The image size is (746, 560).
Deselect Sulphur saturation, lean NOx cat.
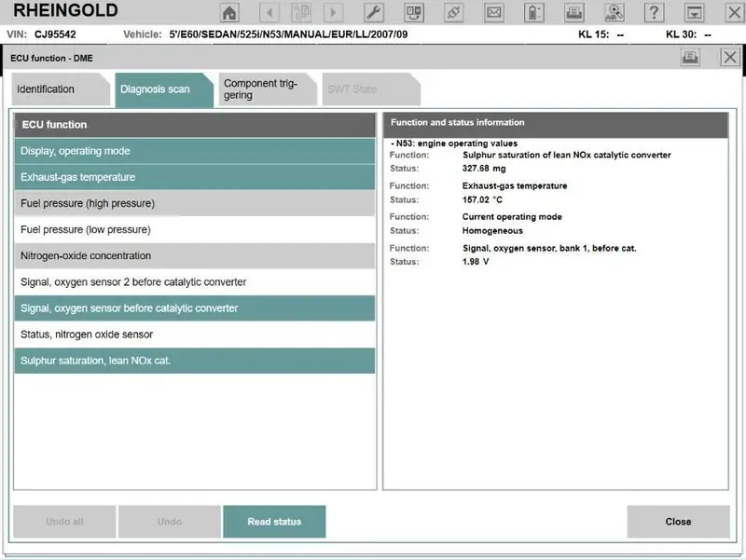click(x=195, y=361)
